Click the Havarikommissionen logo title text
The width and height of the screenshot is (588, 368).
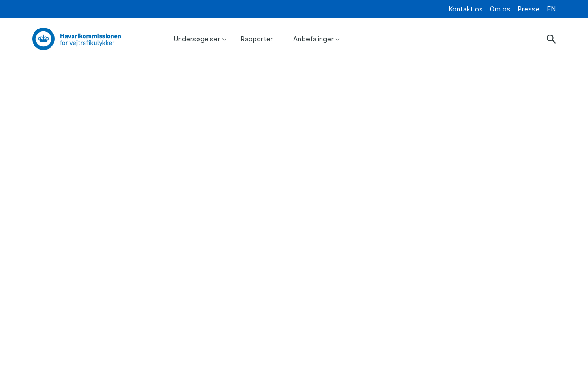tap(90, 36)
